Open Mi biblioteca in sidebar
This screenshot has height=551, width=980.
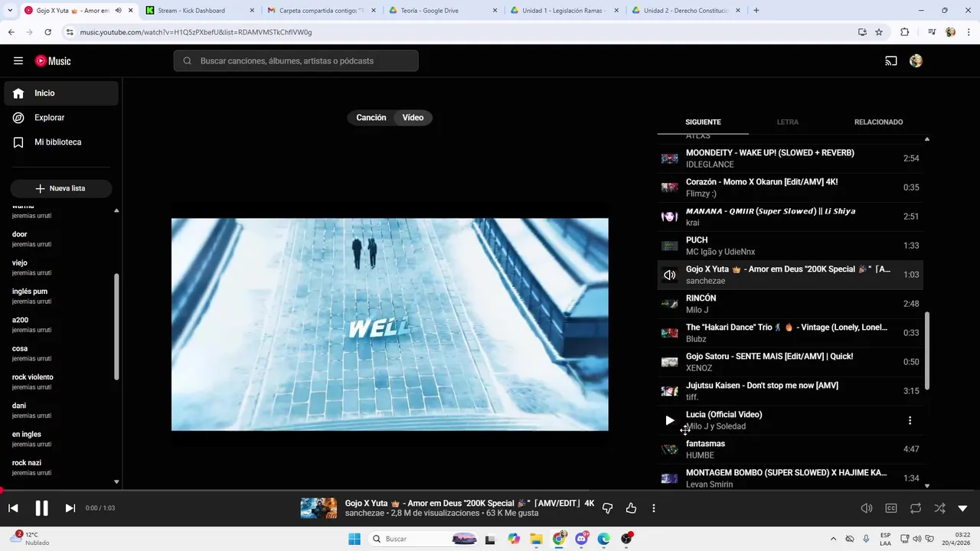[x=61, y=142]
